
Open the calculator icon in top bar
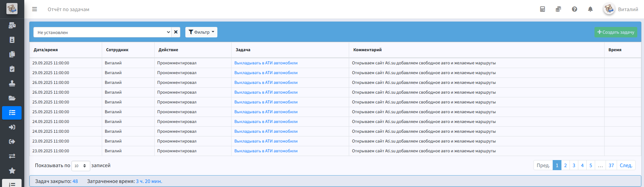pos(542,9)
